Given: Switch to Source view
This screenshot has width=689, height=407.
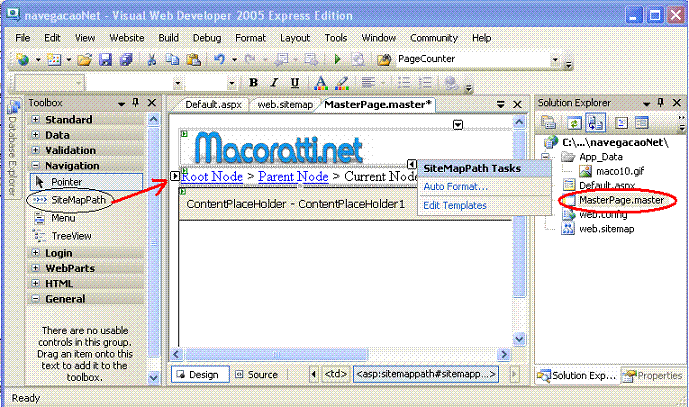Looking at the screenshot, I should (257, 374).
